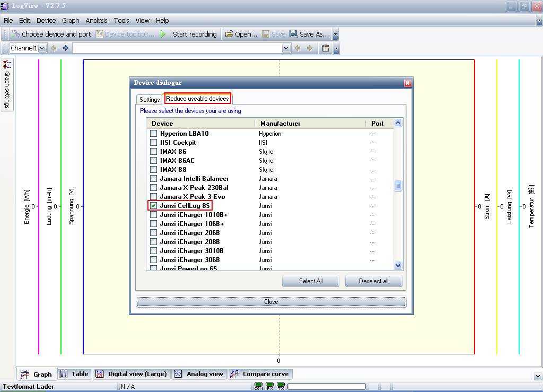Click the Choose device and port icon
543x392 pixels.
(x=16, y=34)
